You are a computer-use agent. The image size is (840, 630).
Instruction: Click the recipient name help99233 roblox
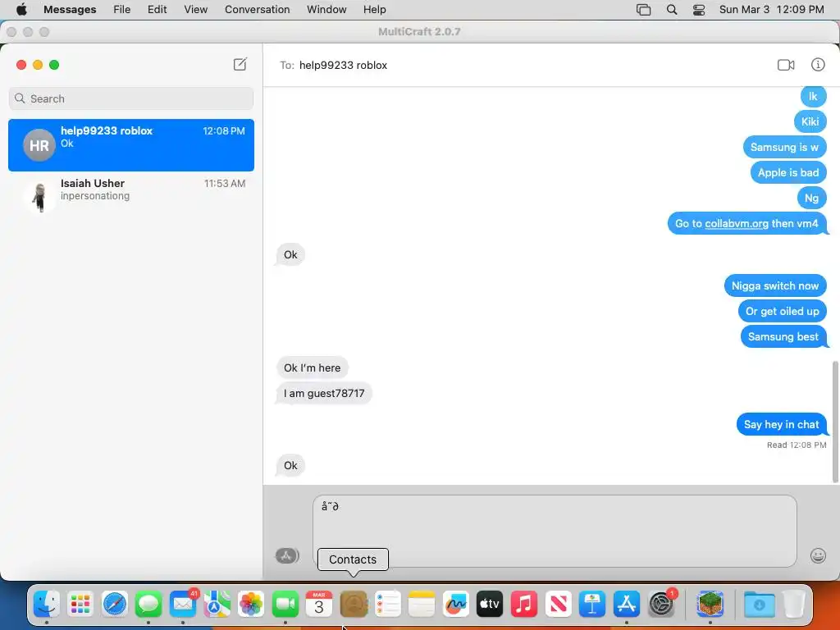coord(343,65)
